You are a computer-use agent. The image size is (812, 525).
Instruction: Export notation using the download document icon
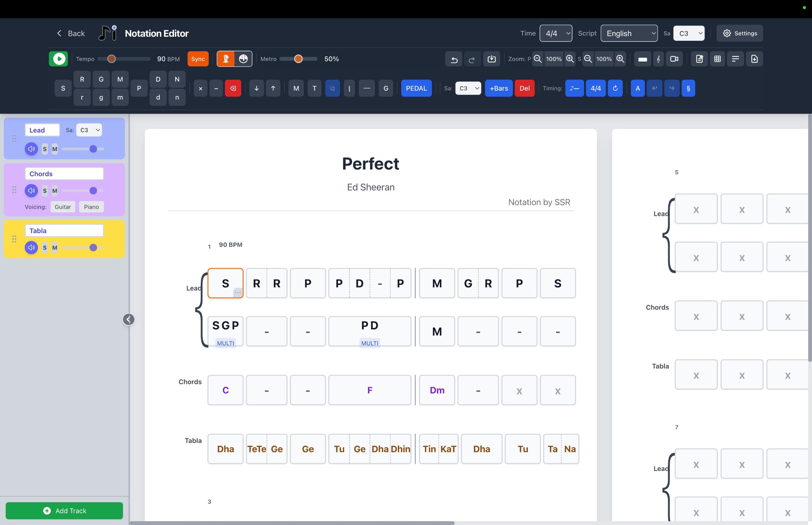754,59
